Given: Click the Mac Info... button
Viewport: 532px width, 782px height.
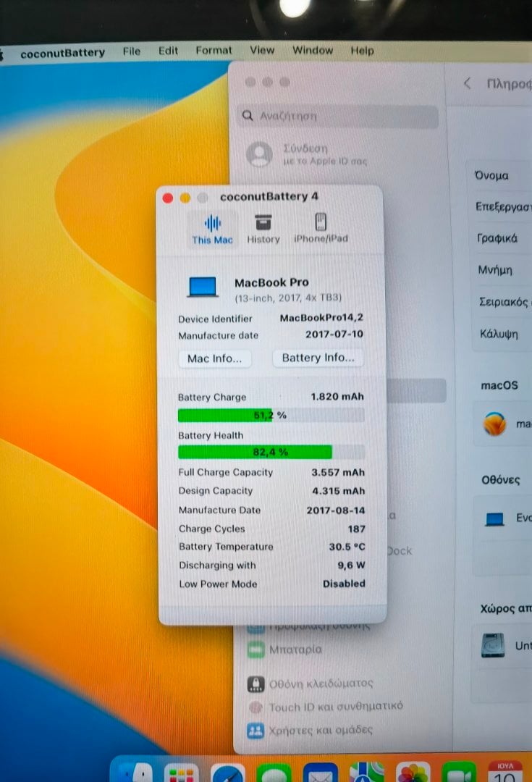Looking at the screenshot, I should pyautogui.click(x=214, y=358).
